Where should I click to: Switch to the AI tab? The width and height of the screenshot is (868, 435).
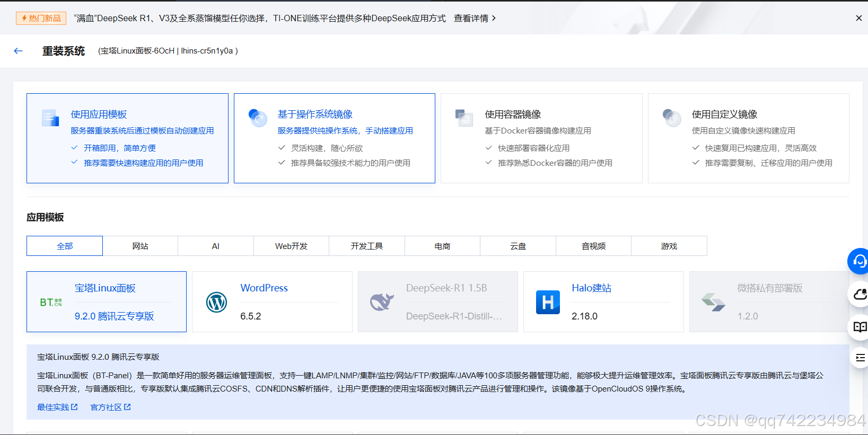[x=216, y=246]
